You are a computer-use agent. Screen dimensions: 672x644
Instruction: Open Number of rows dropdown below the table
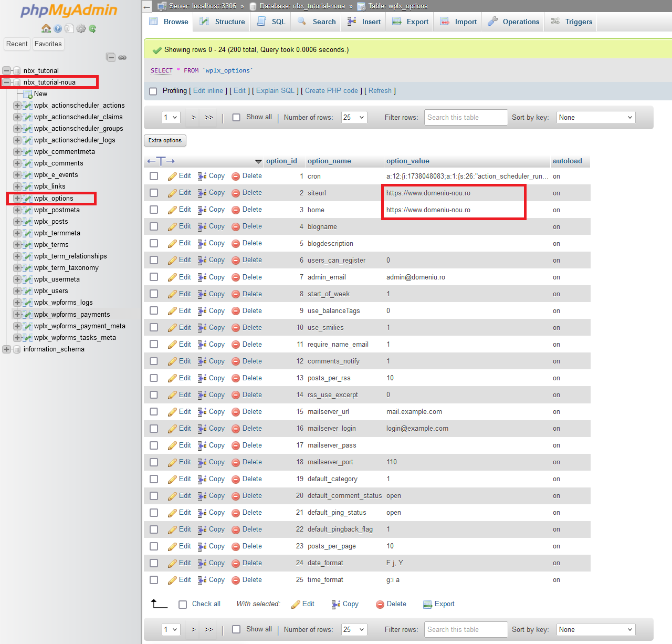[x=354, y=629]
